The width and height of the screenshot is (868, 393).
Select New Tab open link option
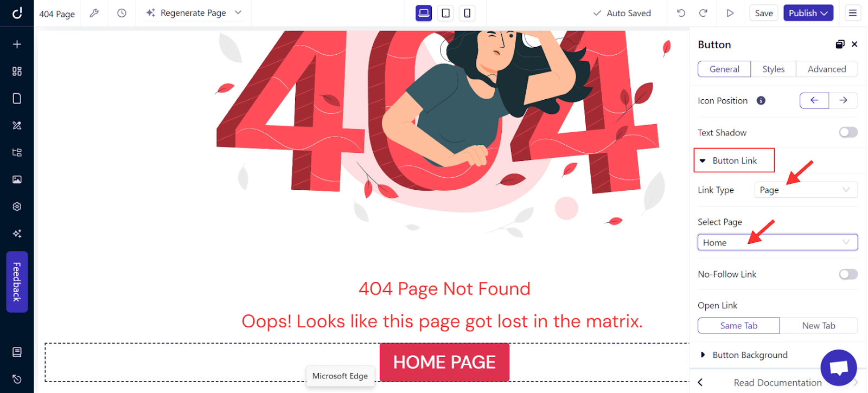tap(819, 325)
